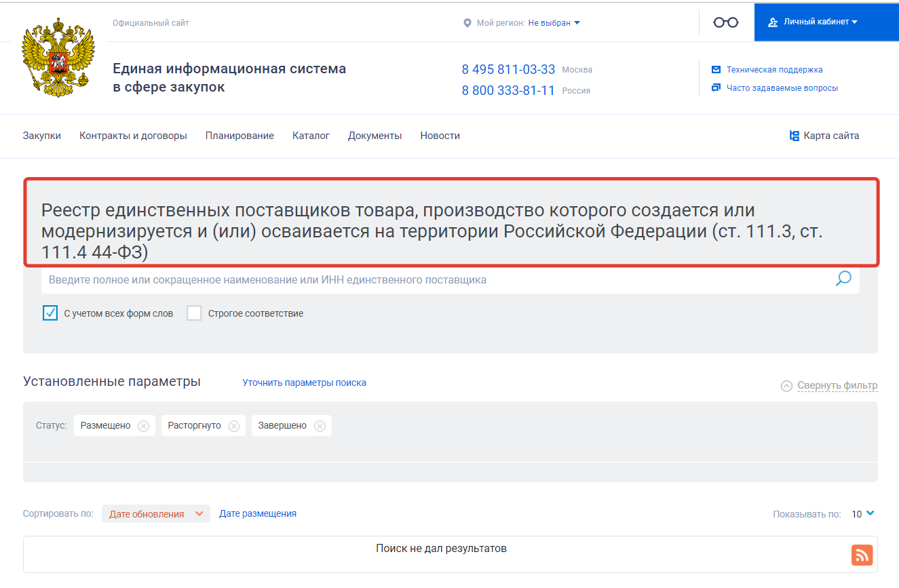The image size is (899, 588).
Task: Remove the Размещено status filter
Action: [143, 426]
